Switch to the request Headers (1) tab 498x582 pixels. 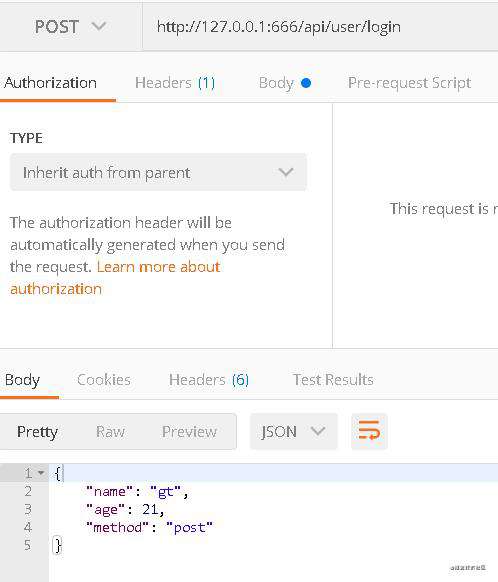175,83
